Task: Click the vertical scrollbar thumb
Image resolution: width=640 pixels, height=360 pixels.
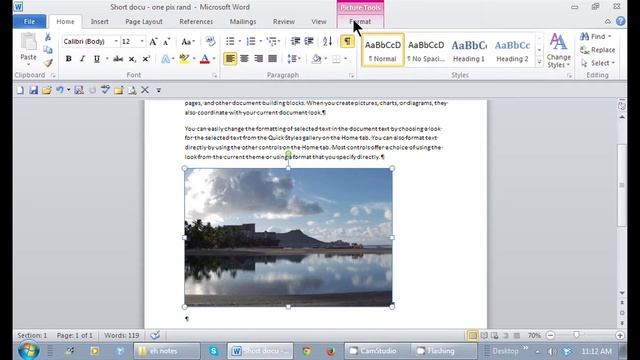Action: coord(622,185)
